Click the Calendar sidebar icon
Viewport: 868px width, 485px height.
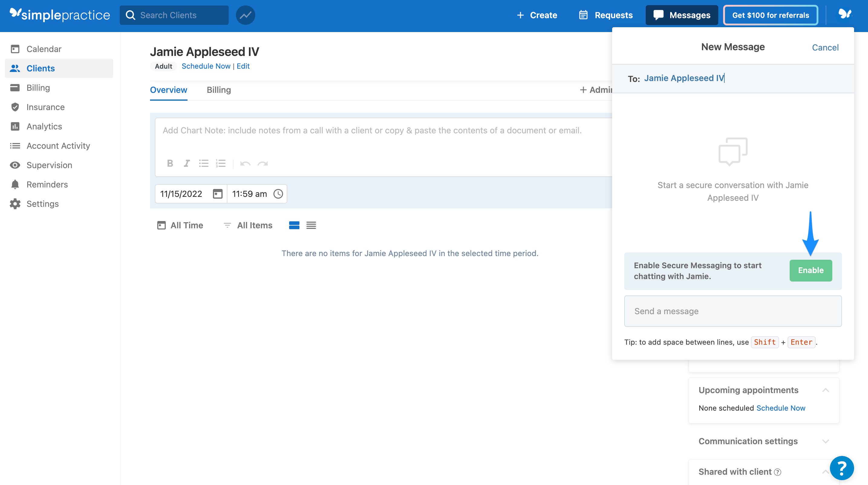click(15, 49)
